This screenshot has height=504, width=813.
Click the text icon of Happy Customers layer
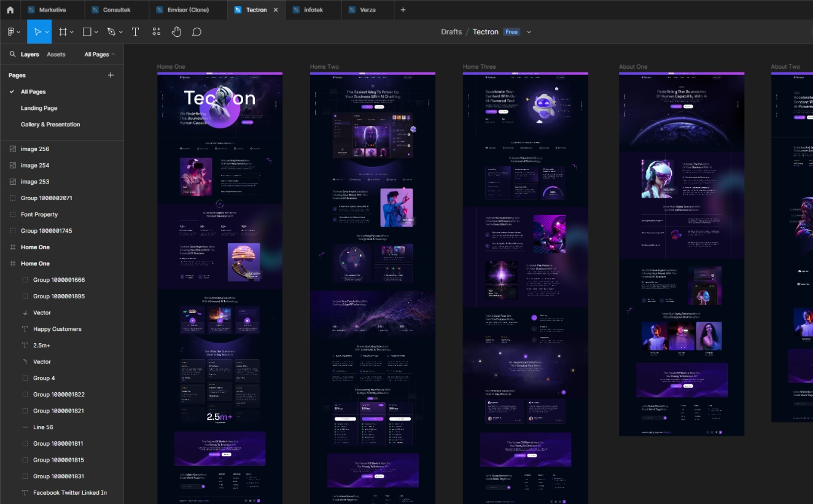point(25,329)
